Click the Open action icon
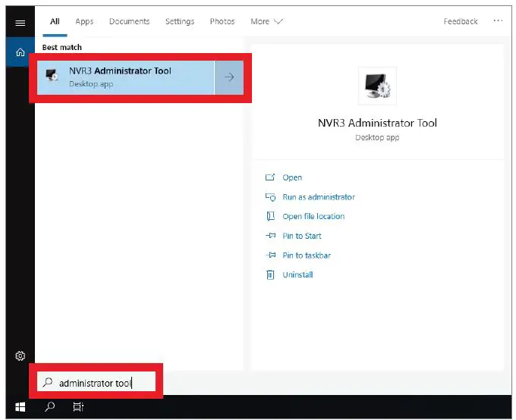 coord(270,177)
